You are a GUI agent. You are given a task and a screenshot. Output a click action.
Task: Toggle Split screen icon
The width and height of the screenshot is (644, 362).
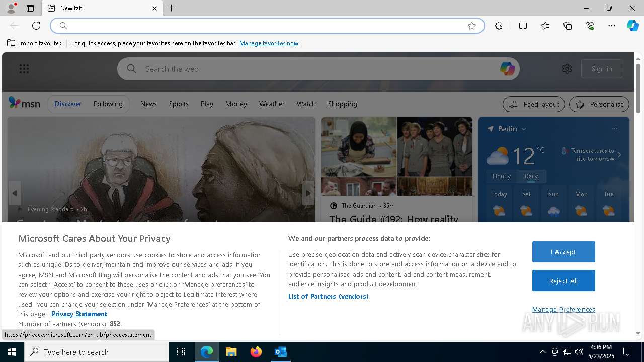coord(523,26)
